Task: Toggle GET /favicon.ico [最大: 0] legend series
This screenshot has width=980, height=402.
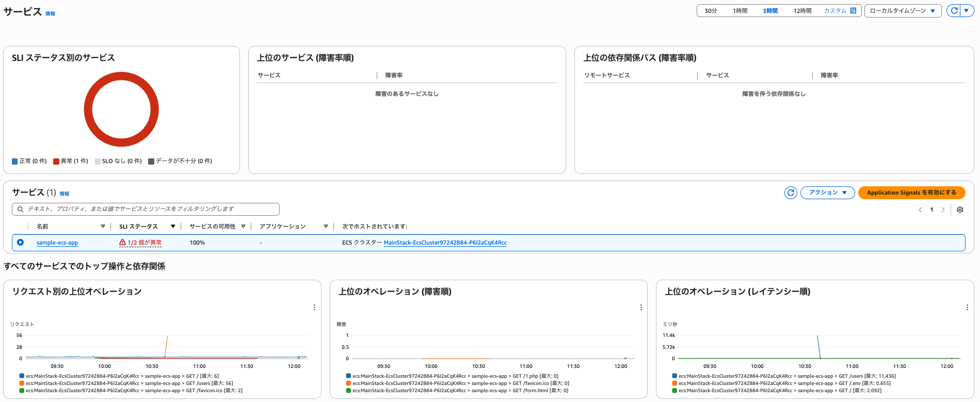Action: [458, 383]
